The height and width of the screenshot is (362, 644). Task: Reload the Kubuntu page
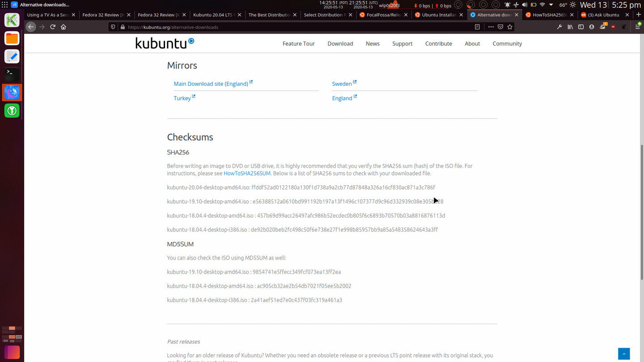point(53,27)
